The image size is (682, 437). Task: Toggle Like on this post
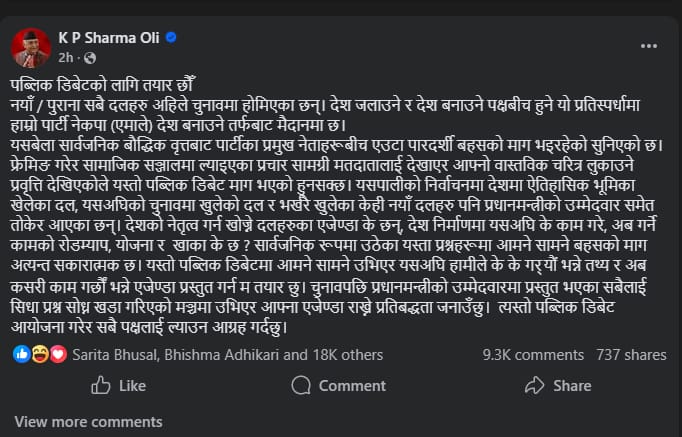119,385
